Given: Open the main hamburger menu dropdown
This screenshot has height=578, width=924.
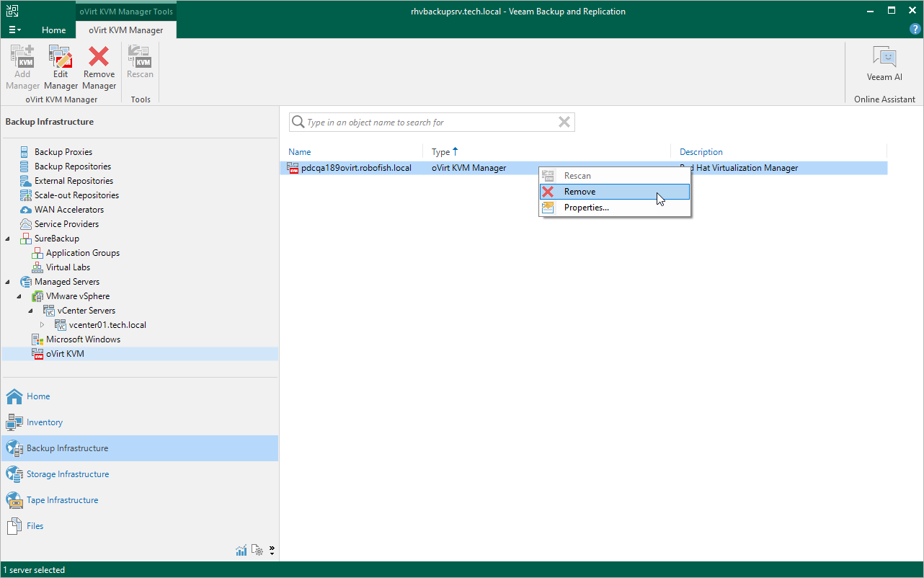Looking at the screenshot, I should (x=15, y=30).
